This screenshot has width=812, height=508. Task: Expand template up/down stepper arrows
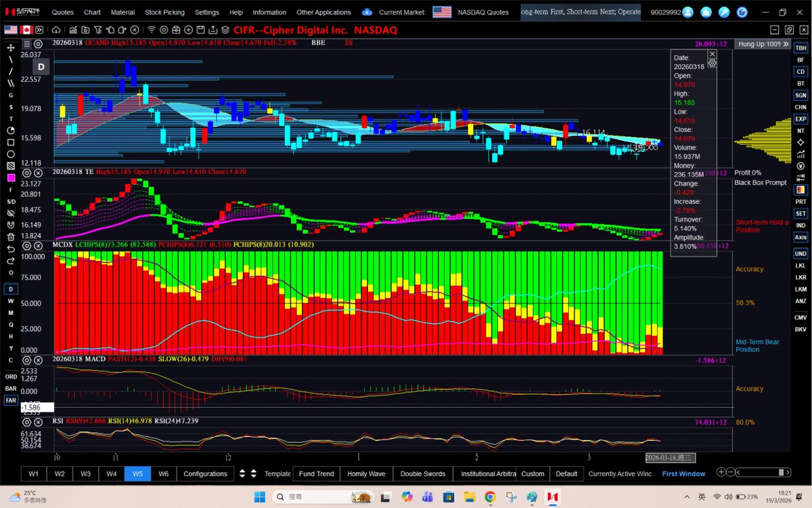[x=249, y=473]
